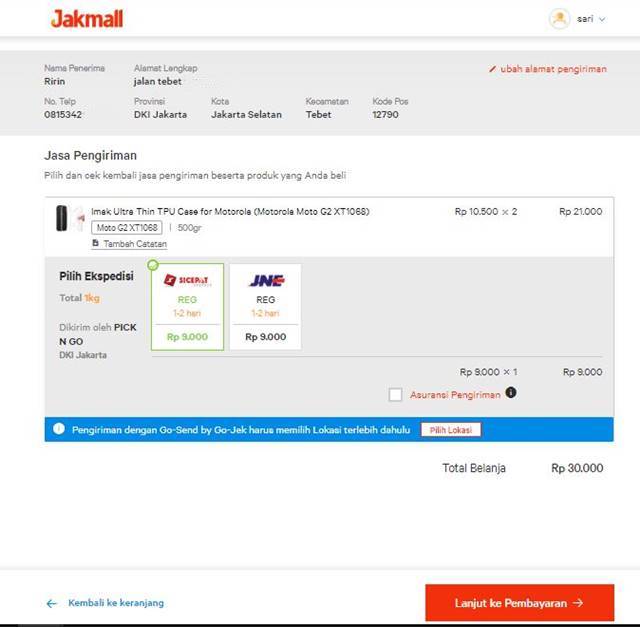This screenshot has height=627, width=640.
Task: Click Lanjut ke Pembayaran button
Action: coord(520,603)
